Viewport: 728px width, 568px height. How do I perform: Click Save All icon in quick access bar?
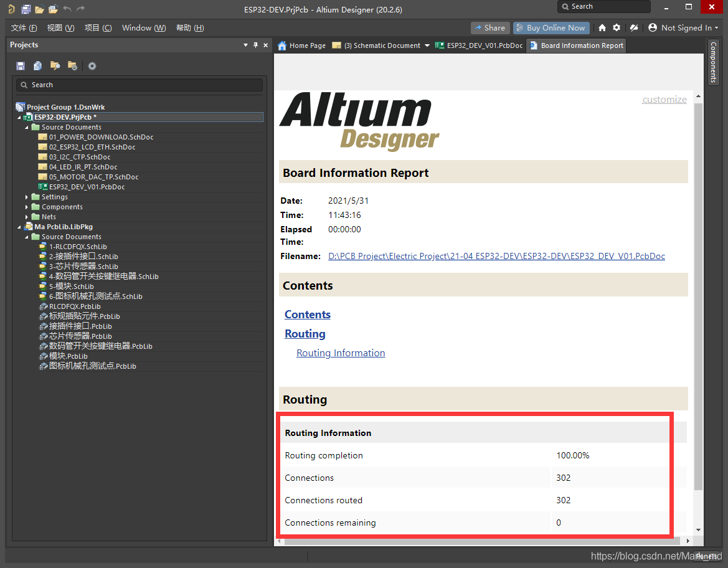(26, 9)
